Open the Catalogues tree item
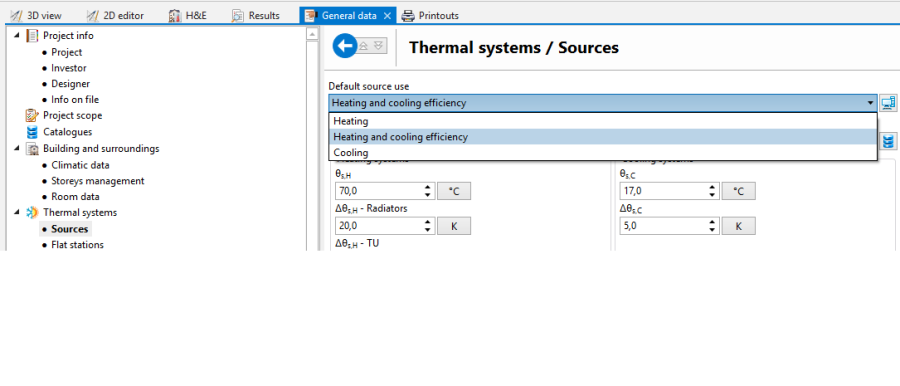 click(x=67, y=132)
